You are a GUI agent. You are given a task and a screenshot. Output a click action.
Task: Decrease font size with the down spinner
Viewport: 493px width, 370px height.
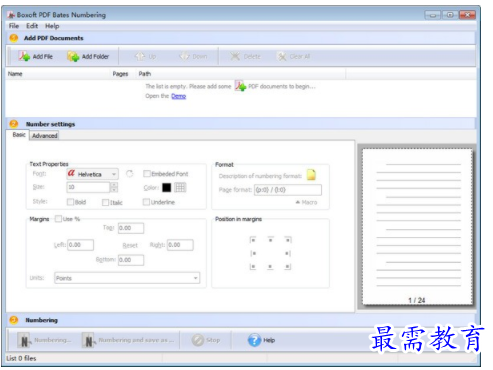tap(114, 190)
